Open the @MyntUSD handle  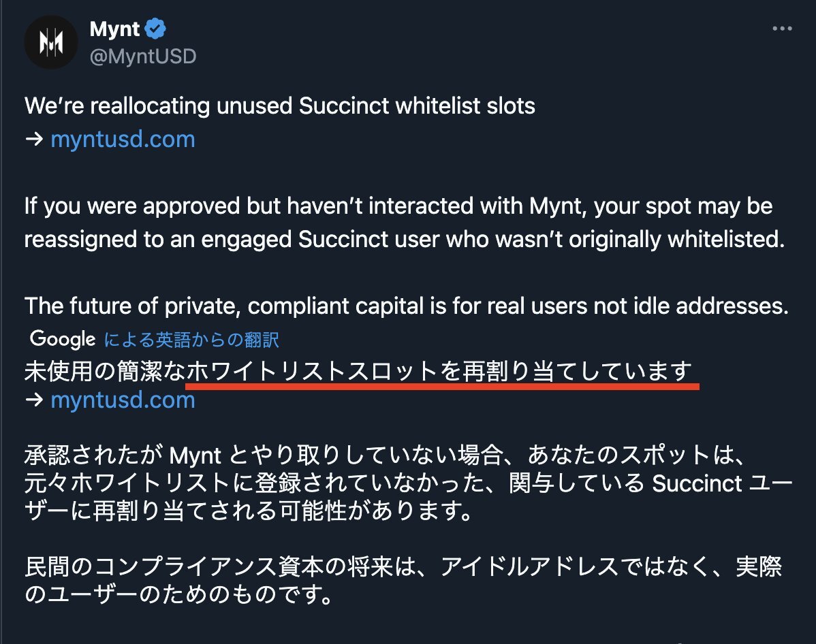point(143,57)
